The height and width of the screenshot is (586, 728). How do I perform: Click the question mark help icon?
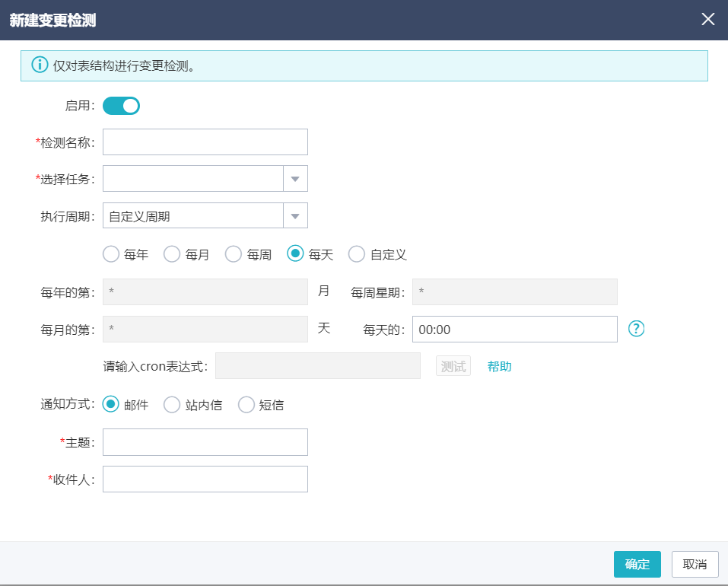tap(637, 329)
